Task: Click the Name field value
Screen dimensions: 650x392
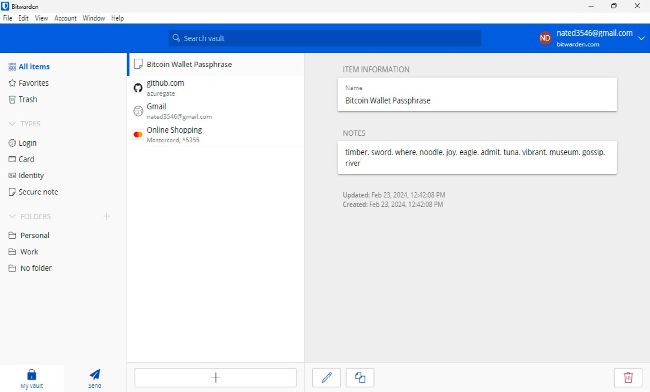Action: point(388,101)
